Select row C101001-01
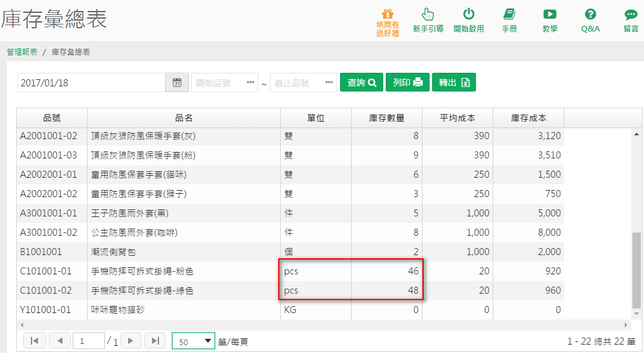 point(290,271)
